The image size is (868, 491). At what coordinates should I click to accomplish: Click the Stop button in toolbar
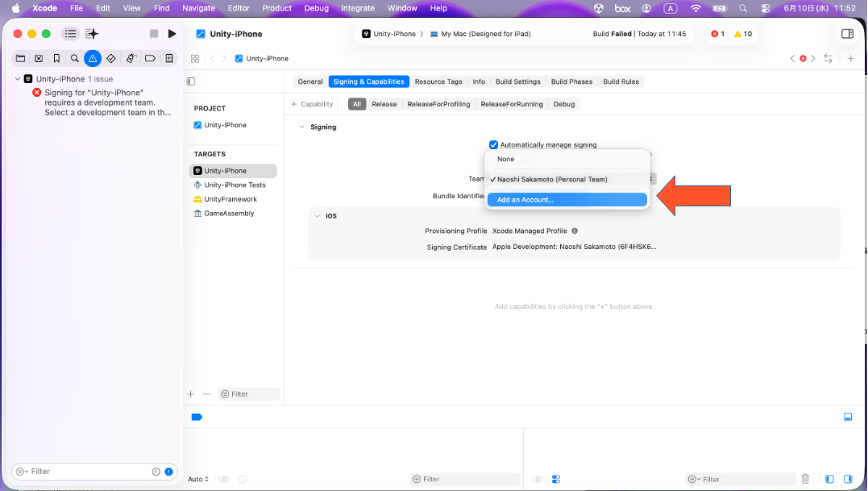pos(154,34)
